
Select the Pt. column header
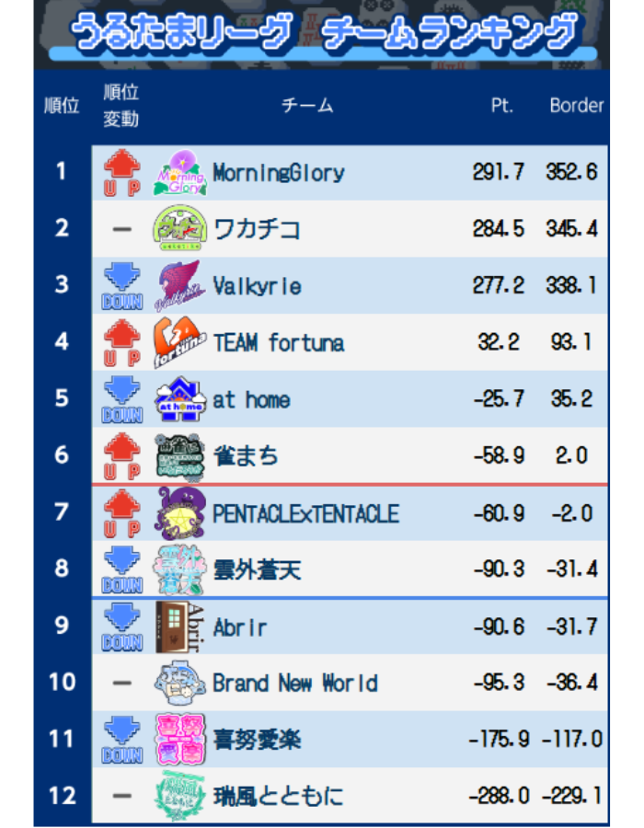pyautogui.click(x=502, y=106)
